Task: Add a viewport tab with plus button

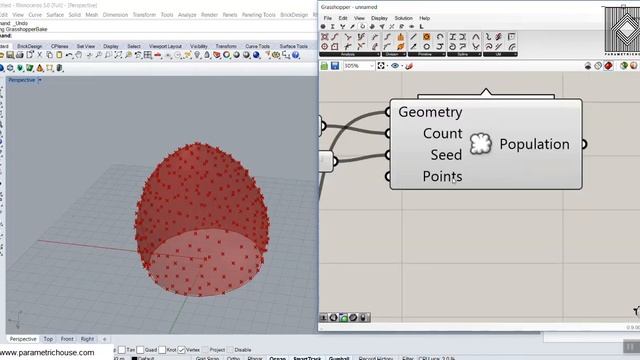Action: [104, 339]
